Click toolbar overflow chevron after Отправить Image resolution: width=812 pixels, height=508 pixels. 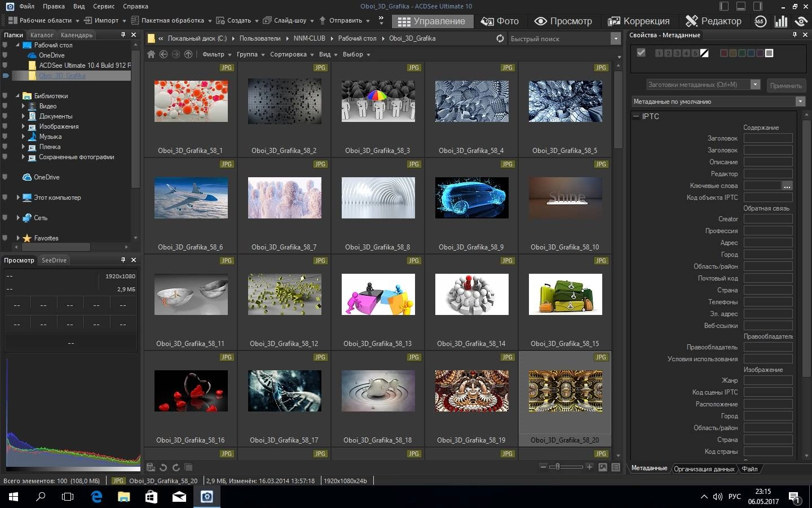point(381,20)
